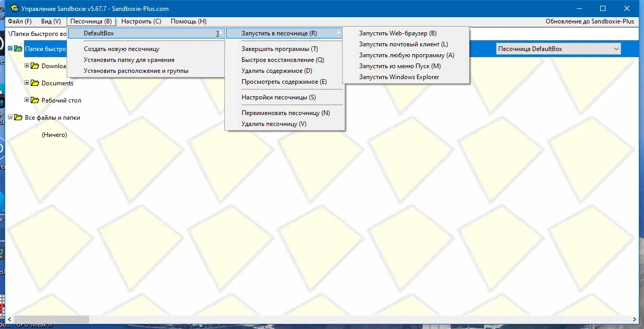644x329 pixels.
Task: Select the Все файлы и папки item
Action: tap(53, 118)
